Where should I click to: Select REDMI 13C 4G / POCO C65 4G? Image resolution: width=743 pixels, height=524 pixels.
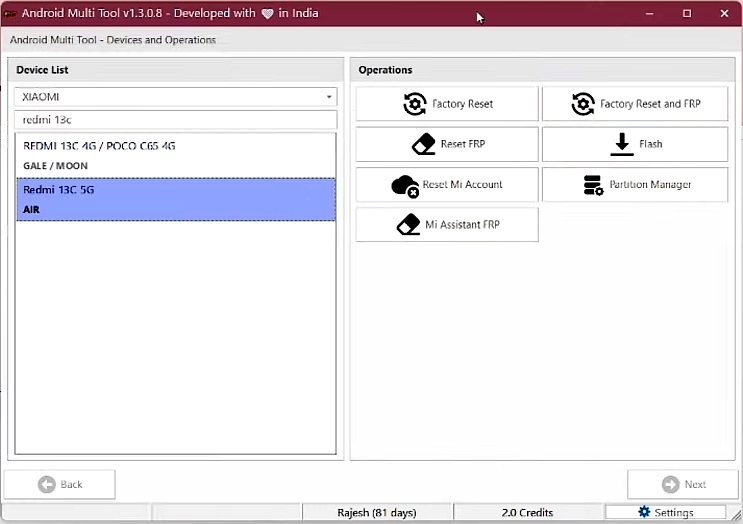[x=175, y=155]
